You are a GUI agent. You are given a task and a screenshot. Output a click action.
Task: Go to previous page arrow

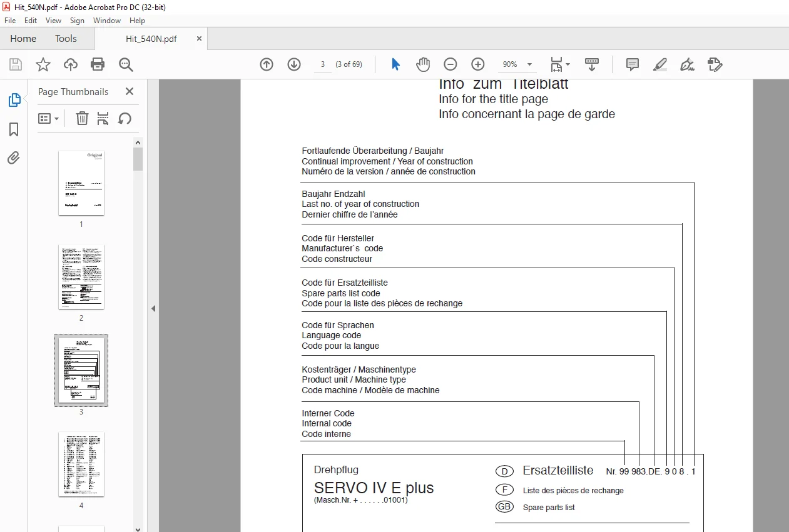click(x=267, y=64)
